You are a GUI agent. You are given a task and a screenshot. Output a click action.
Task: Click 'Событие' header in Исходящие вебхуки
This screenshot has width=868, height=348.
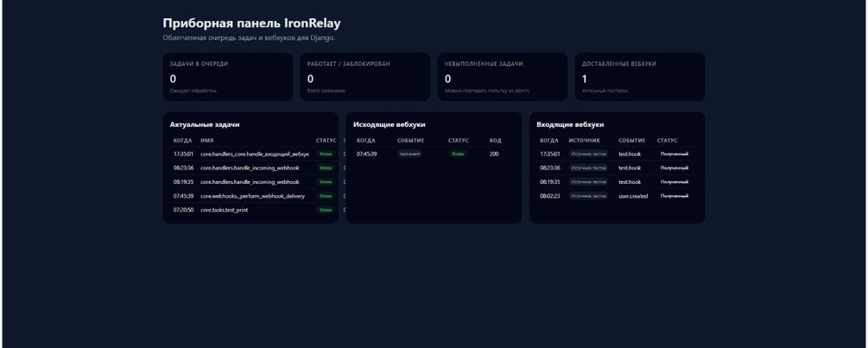coord(411,141)
